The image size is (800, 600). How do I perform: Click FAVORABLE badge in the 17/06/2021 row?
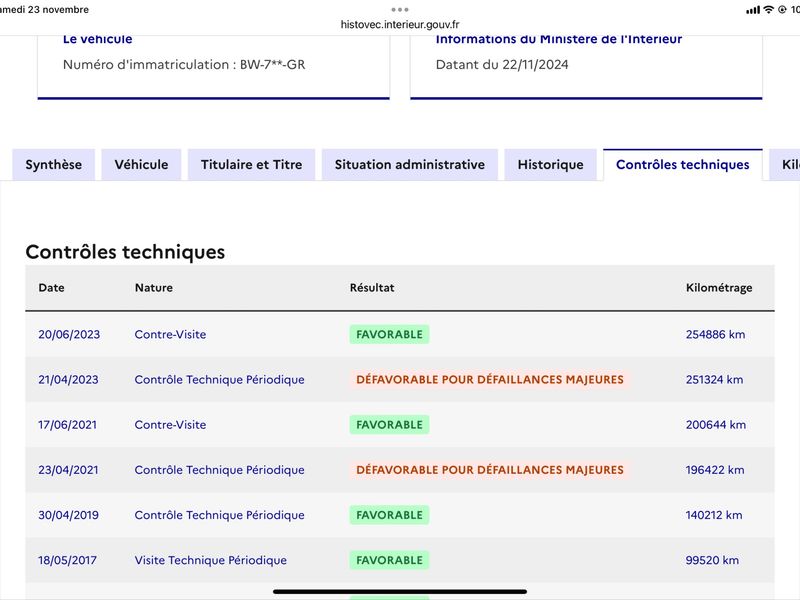[389, 424]
